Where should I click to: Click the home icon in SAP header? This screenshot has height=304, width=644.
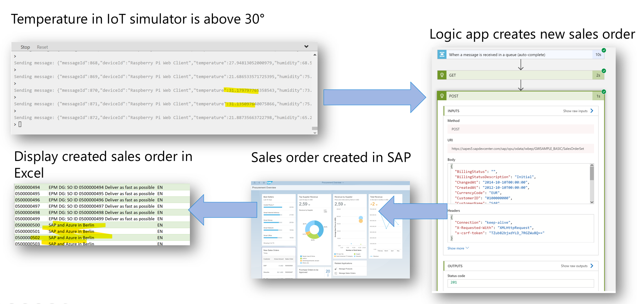point(264,183)
